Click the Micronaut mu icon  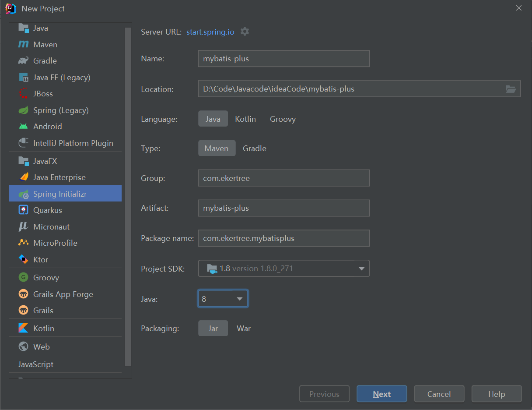tap(24, 227)
